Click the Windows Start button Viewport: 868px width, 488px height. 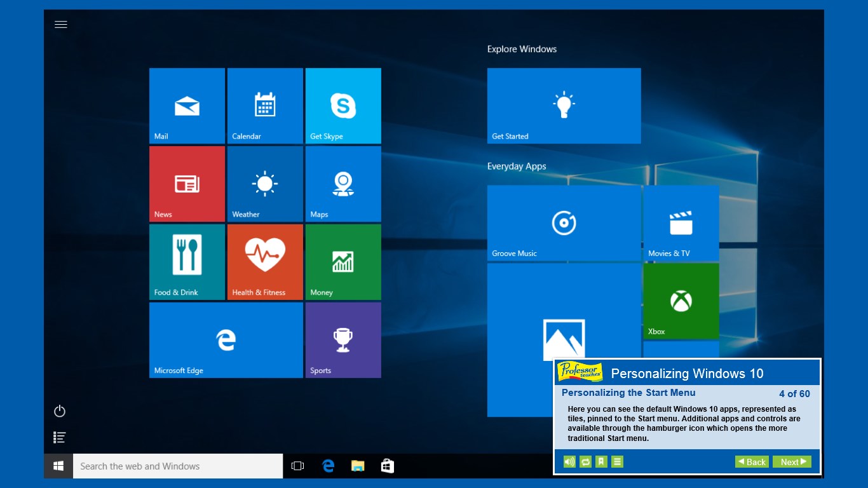point(58,466)
